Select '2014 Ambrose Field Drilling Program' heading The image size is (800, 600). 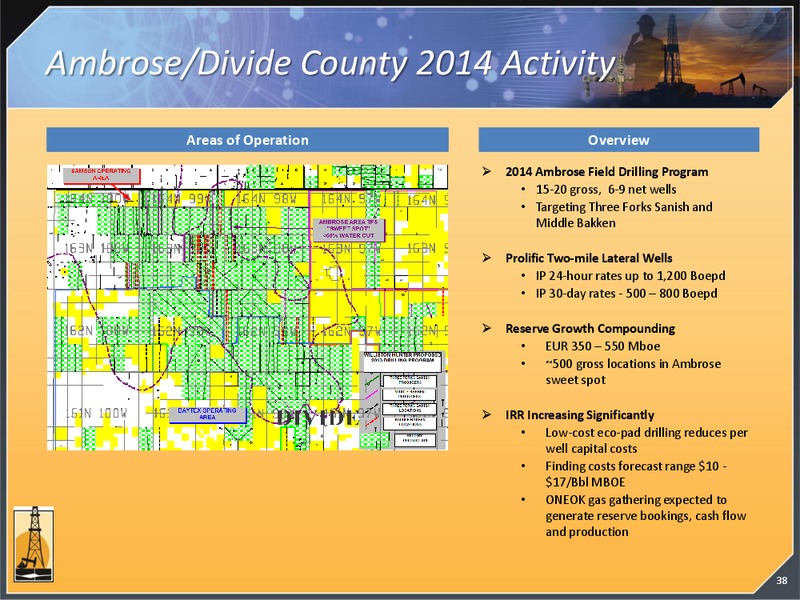pos(607,171)
